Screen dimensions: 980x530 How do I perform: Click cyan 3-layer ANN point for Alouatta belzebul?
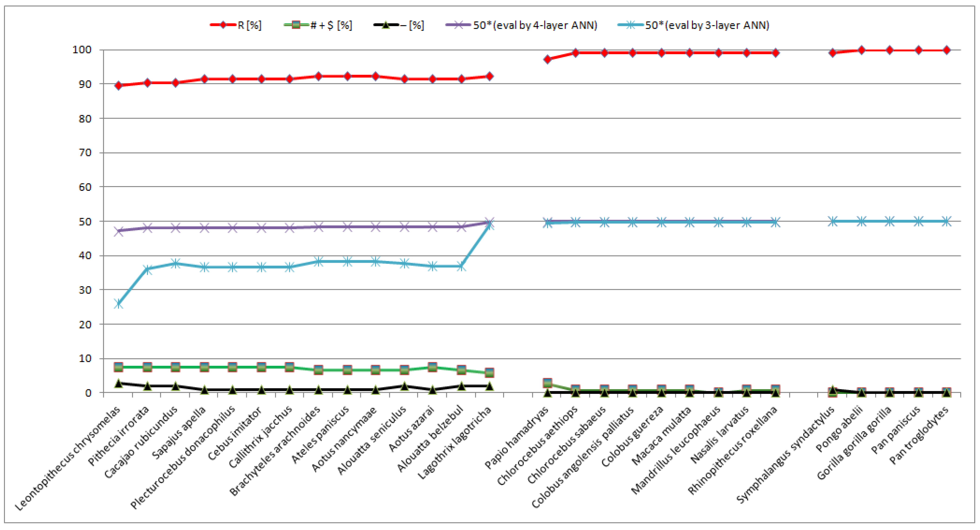pos(462,267)
